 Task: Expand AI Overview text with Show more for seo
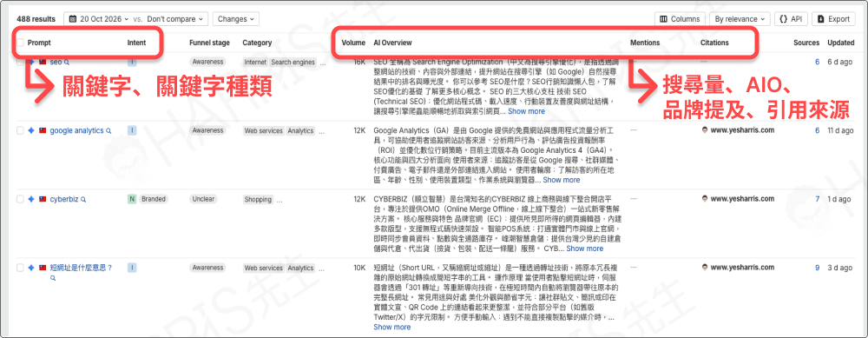(526, 111)
